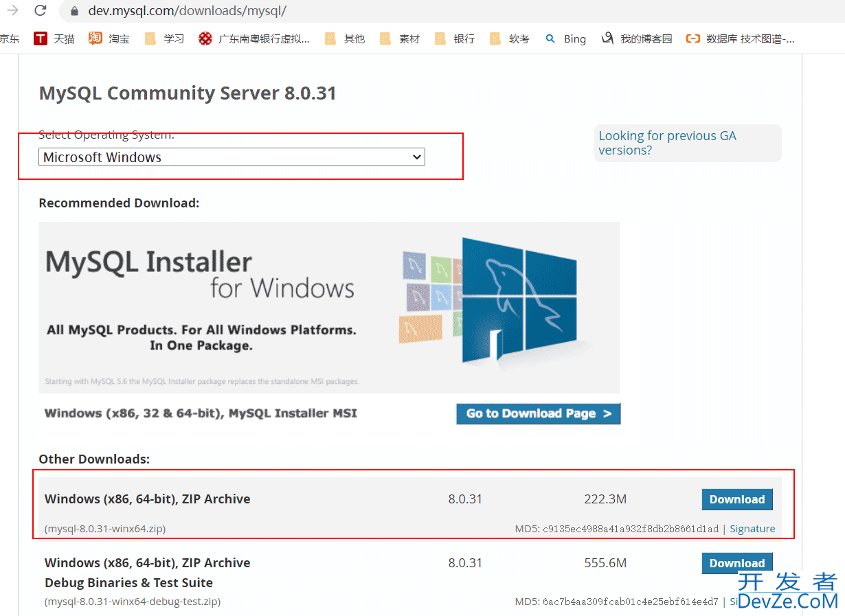Viewport: 845px width, 616px height.
Task: Download the 555.6M Debug Binaries ZIP
Action: (737, 563)
